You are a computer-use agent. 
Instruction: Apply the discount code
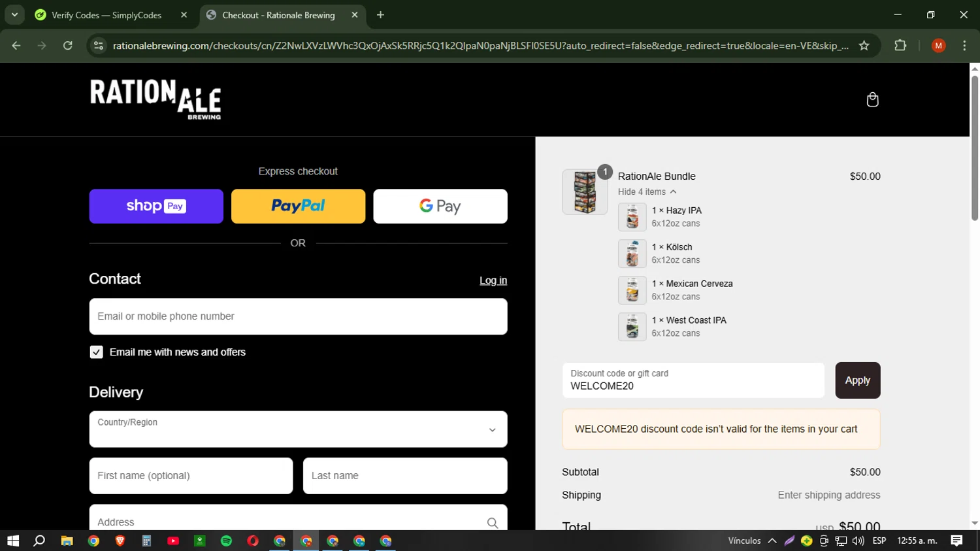click(858, 380)
